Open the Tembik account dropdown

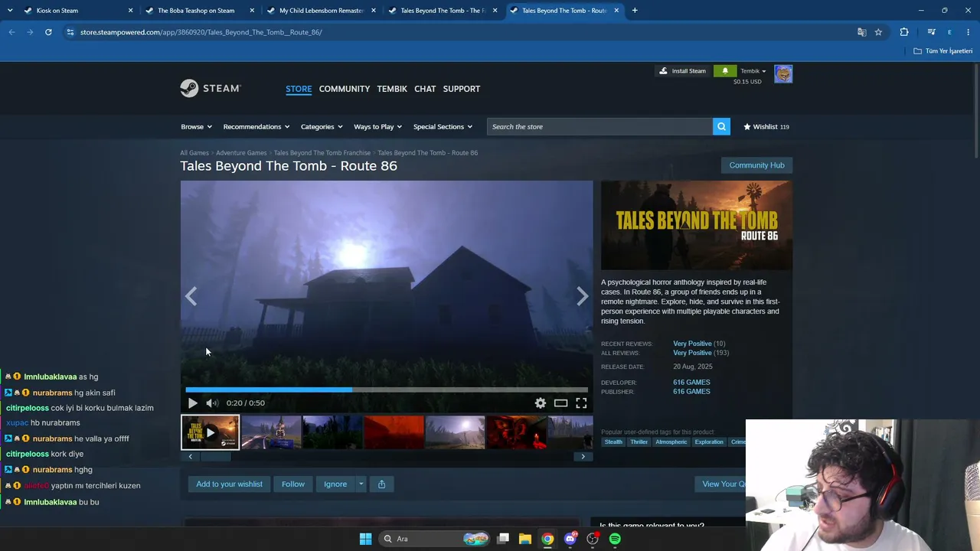(753, 71)
